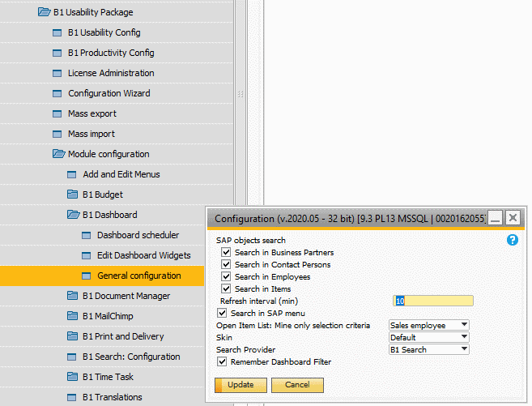Click the window icon beside License Administration
532x406 pixels.
tap(57, 73)
